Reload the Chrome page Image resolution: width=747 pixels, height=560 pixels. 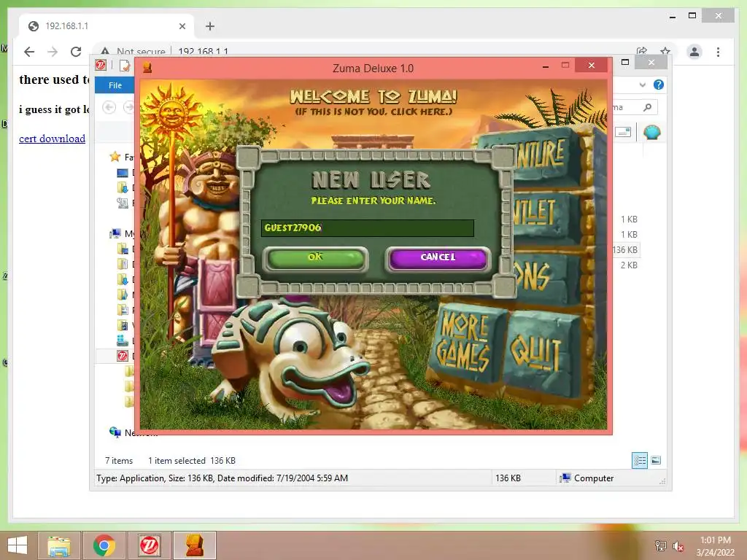click(76, 52)
